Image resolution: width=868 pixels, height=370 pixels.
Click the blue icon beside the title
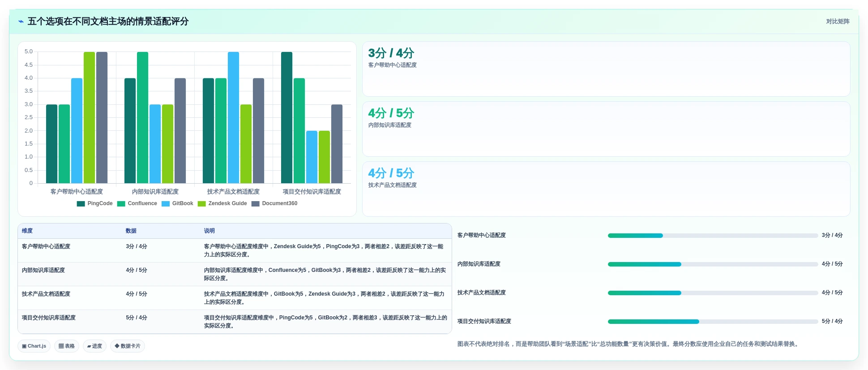21,22
